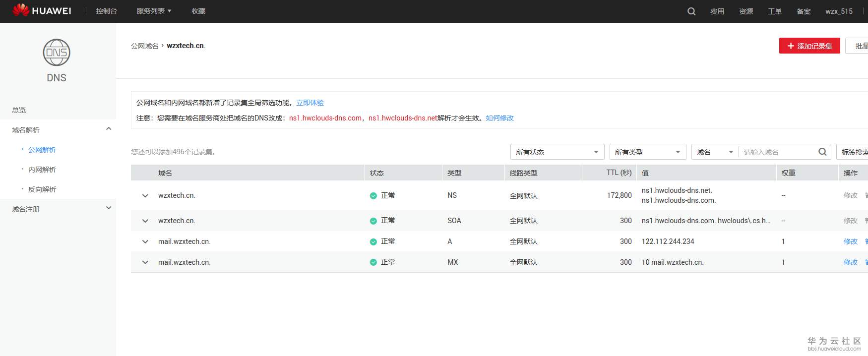Click green status icon of A record
868x356 pixels.
pos(373,241)
